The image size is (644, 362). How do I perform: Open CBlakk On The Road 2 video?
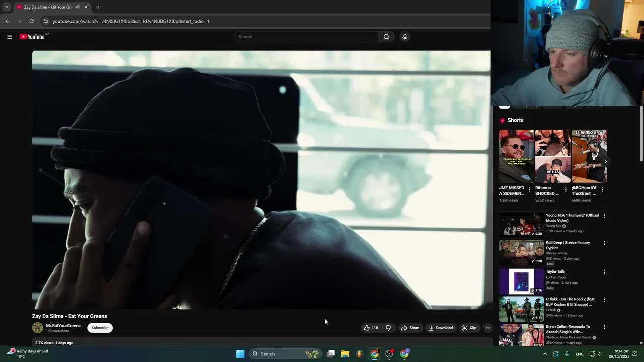click(521, 309)
